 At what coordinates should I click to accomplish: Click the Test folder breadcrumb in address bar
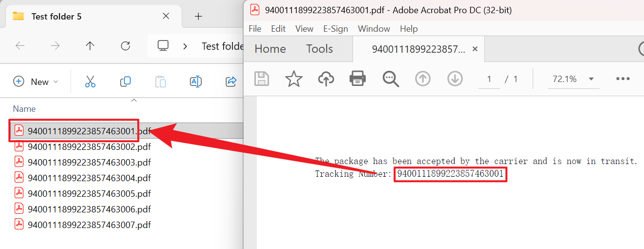(223, 46)
